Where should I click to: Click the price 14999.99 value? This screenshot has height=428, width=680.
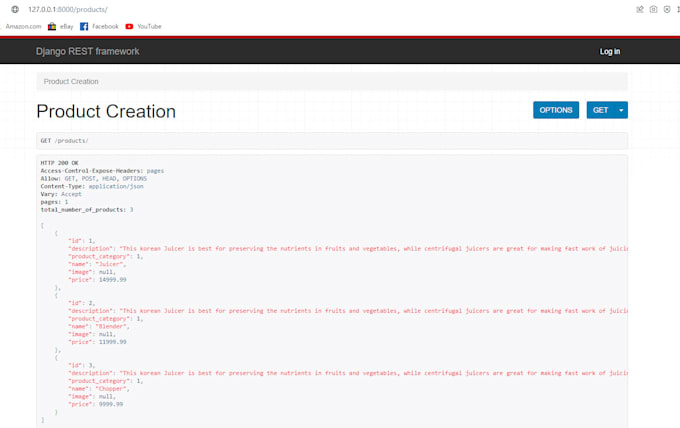click(113, 280)
